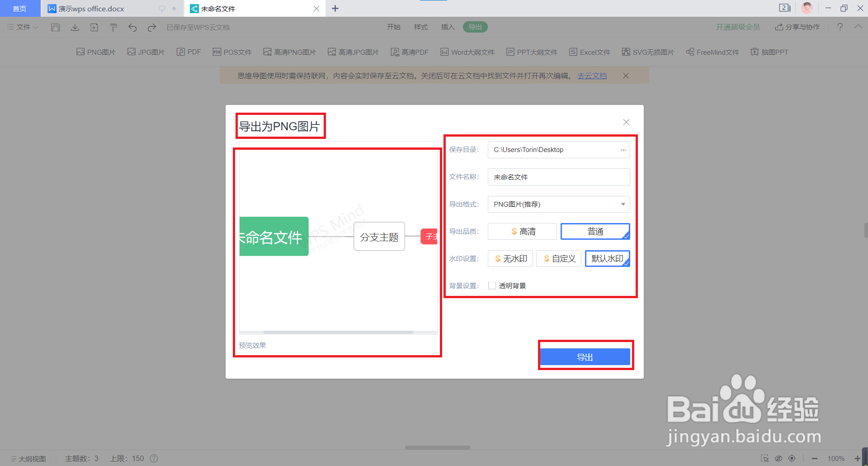The image size is (868, 466).
Task: Click the preview horizontal scrollbar
Action: point(338,332)
